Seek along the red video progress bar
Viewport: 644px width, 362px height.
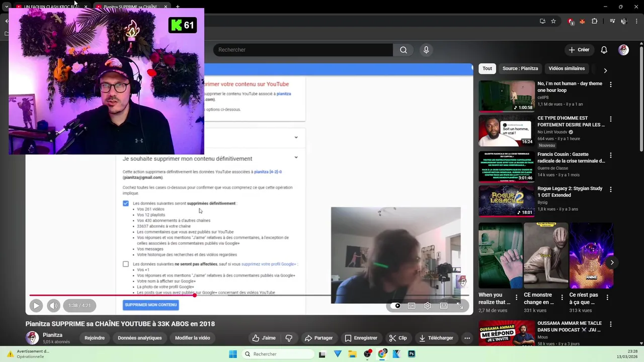coord(249,295)
